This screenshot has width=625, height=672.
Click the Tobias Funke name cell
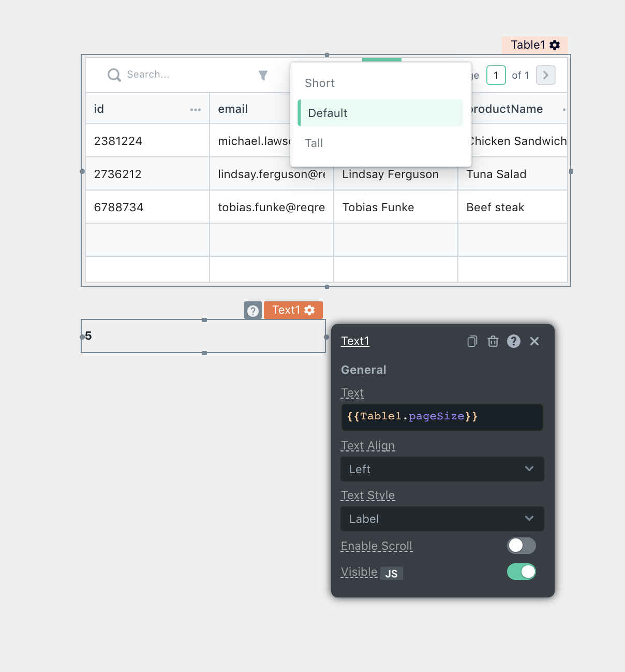tap(396, 207)
